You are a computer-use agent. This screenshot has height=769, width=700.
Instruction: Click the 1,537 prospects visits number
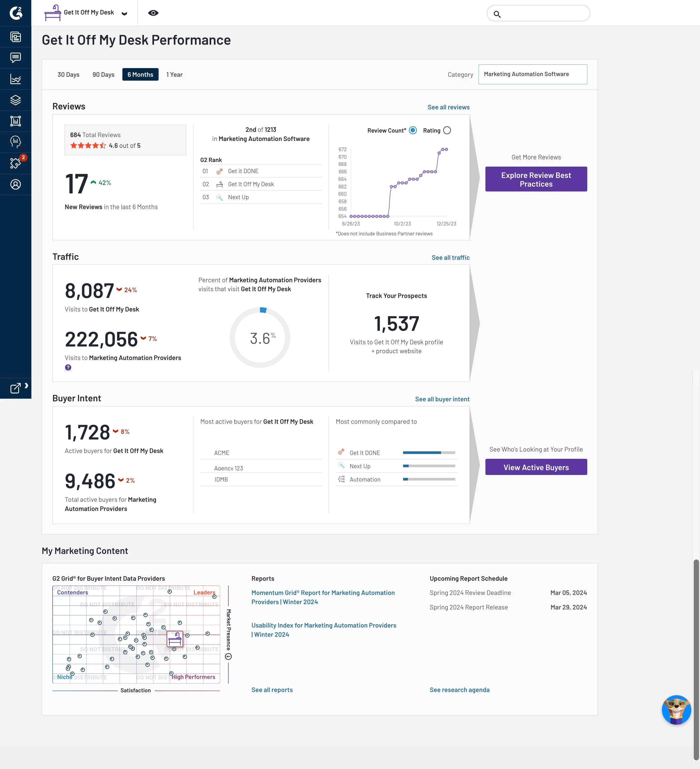pyautogui.click(x=397, y=324)
